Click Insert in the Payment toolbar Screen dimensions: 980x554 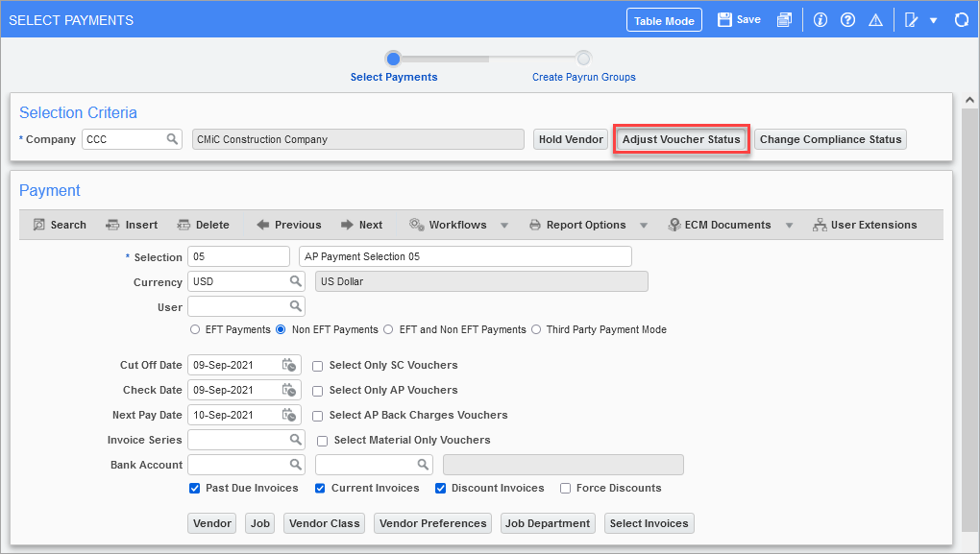(132, 225)
